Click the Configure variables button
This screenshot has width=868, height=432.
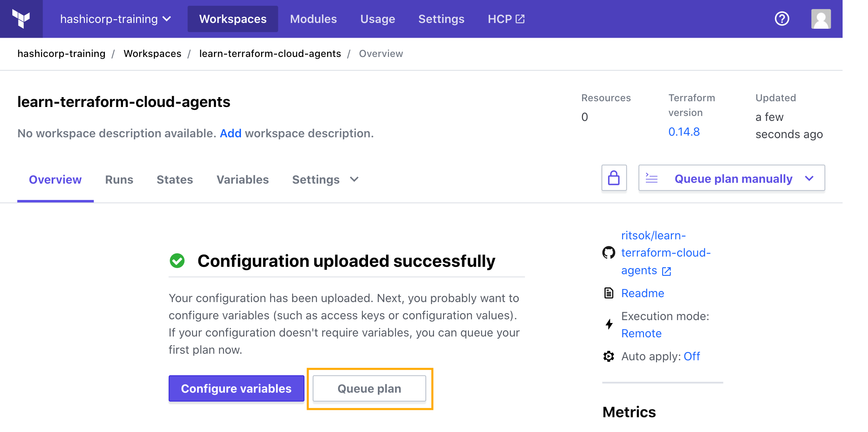(x=236, y=388)
